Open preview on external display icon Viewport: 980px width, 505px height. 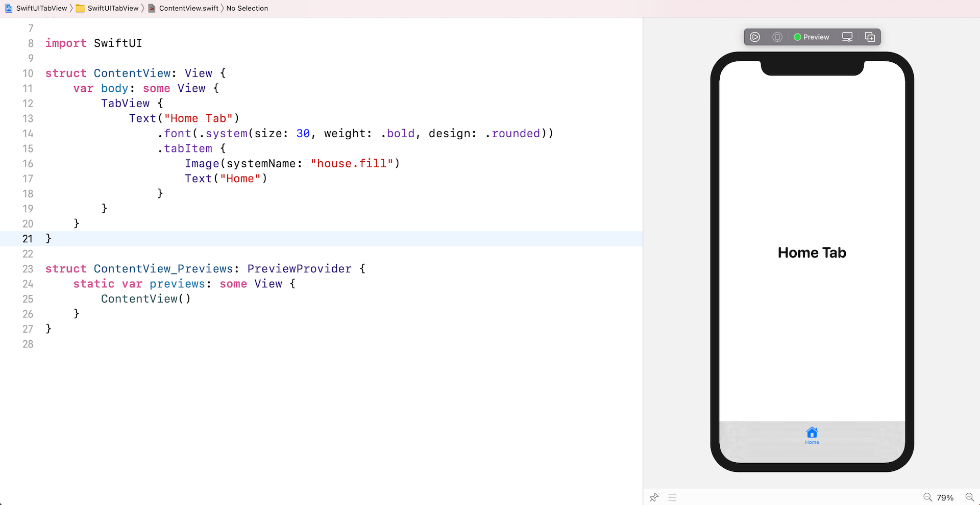point(847,37)
